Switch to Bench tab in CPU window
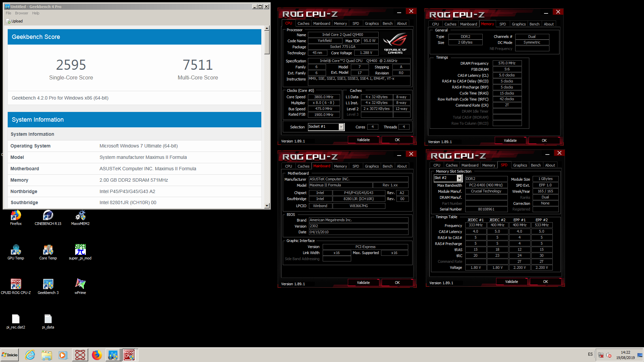Image resolution: width=644 pixels, height=362 pixels. (x=387, y=23)
